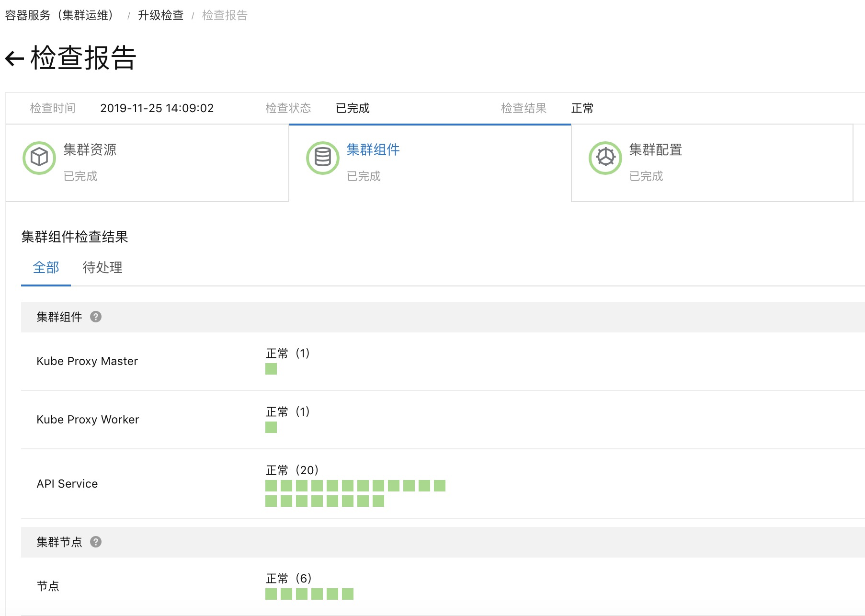Click help icon next to 集群节点 header

point(96,542)
